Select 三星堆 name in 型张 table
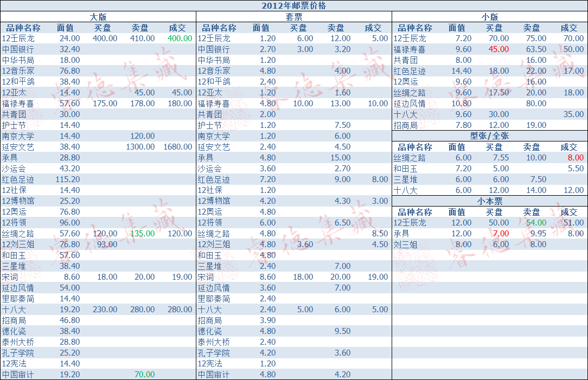588x380 pixels. (x=405, y=179)
